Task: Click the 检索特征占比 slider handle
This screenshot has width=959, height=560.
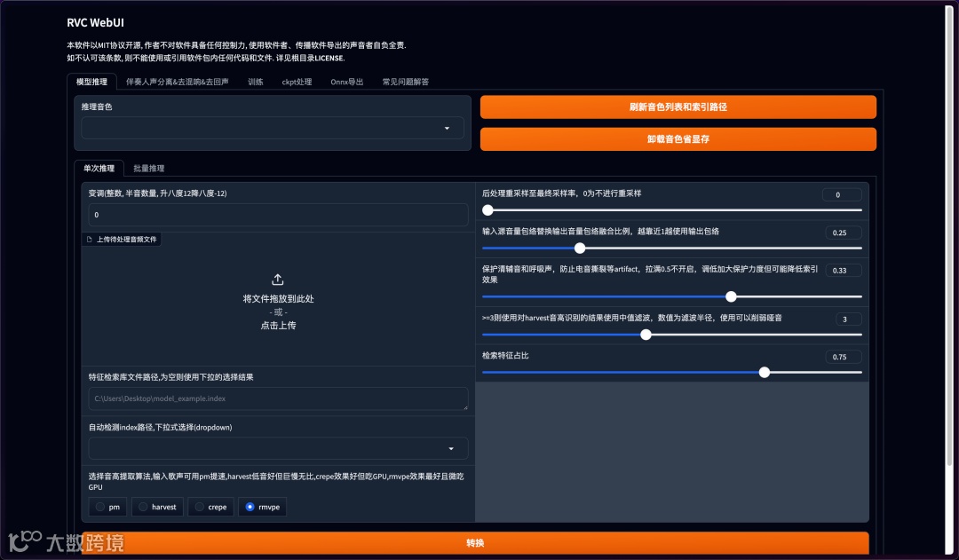Action: pyautogui.click(x=765, y=373)
